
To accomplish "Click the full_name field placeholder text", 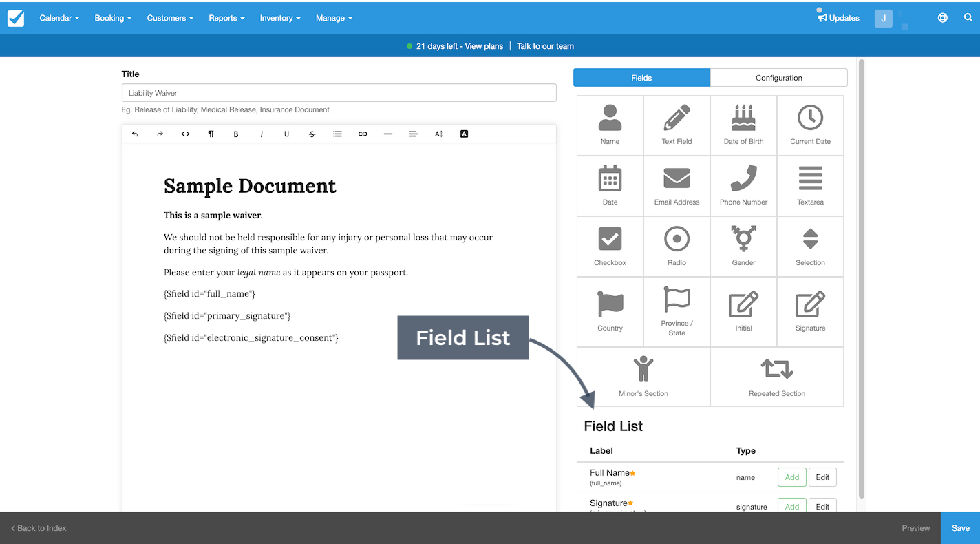I will pos(209,294).
